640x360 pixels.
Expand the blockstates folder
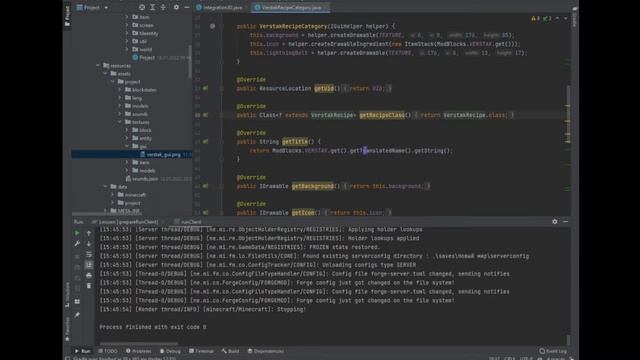pyautogui.click(x=120, y=90)
